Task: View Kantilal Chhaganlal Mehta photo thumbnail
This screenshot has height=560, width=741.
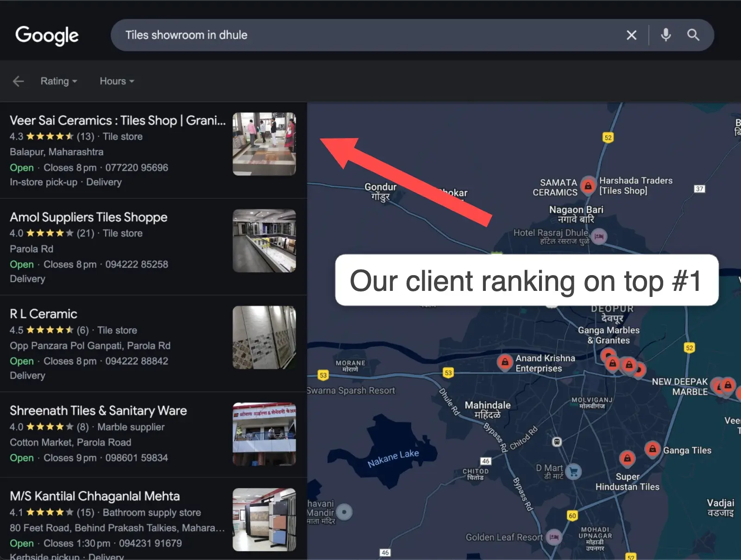Action: [264, 520]
